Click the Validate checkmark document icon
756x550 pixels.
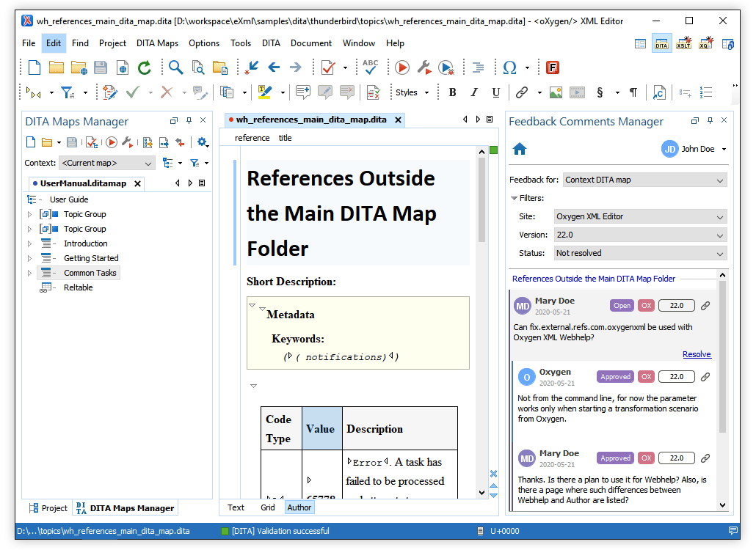pyautogui.click(x=328, y=67)
